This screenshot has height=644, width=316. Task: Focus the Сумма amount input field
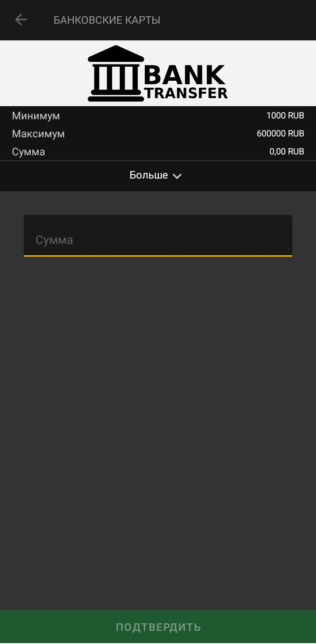click(x=158, y=236)
